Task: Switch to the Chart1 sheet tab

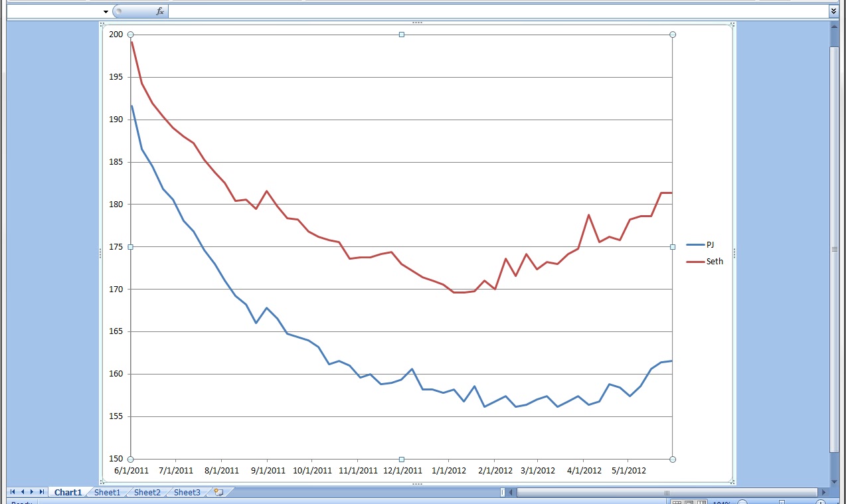Action: pyautogui.click(x=68, y=493)
